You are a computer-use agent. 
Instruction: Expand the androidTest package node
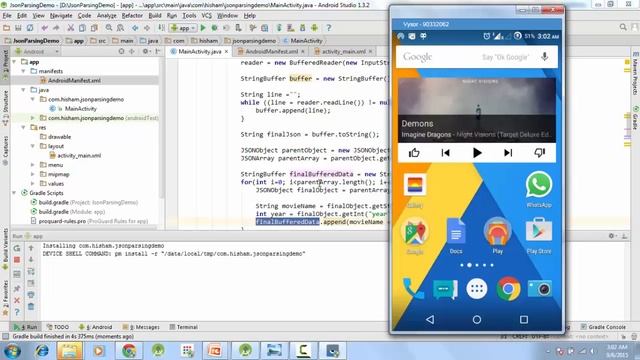tap(33, 118)
